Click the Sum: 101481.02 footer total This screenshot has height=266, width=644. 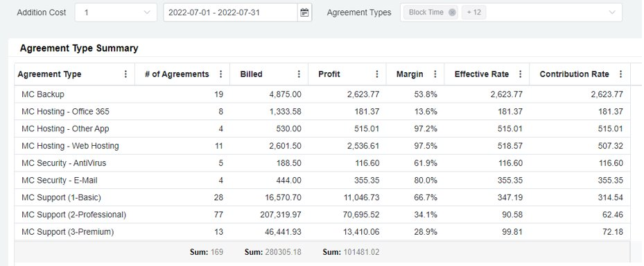[351, 252]
